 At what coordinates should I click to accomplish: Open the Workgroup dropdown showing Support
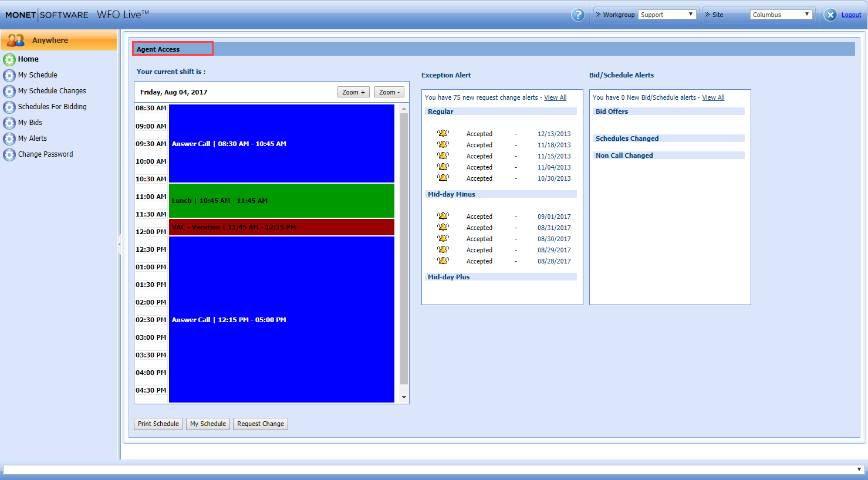[x=667, y=15]
